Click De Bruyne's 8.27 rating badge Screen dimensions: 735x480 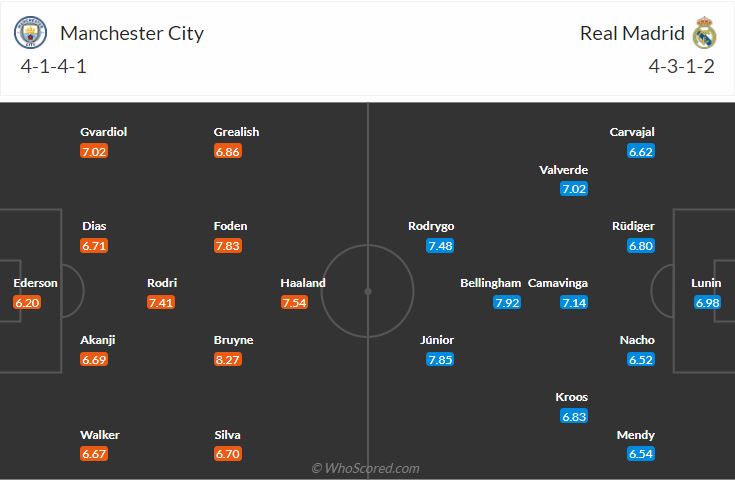pyautogui.click(x=227, y=359)
